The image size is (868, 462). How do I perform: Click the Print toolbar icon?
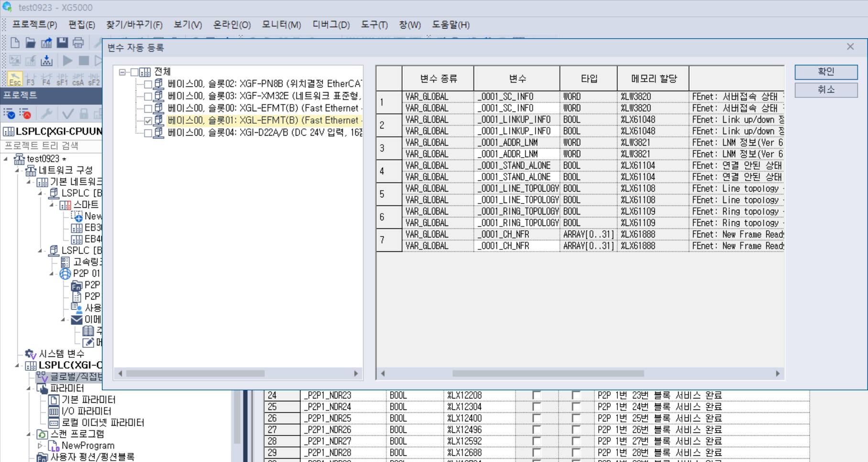[78, 43]
